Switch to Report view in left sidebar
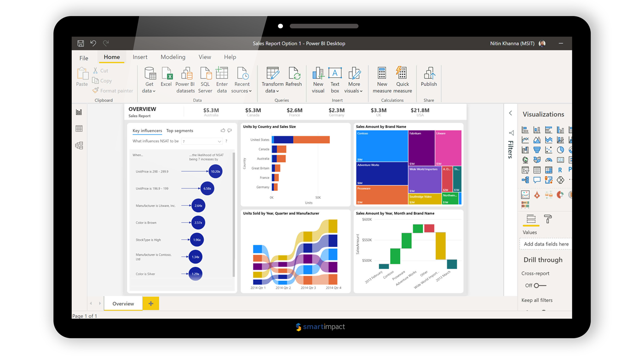The height and width of the screenshot is (362, 644). point(79,112)
